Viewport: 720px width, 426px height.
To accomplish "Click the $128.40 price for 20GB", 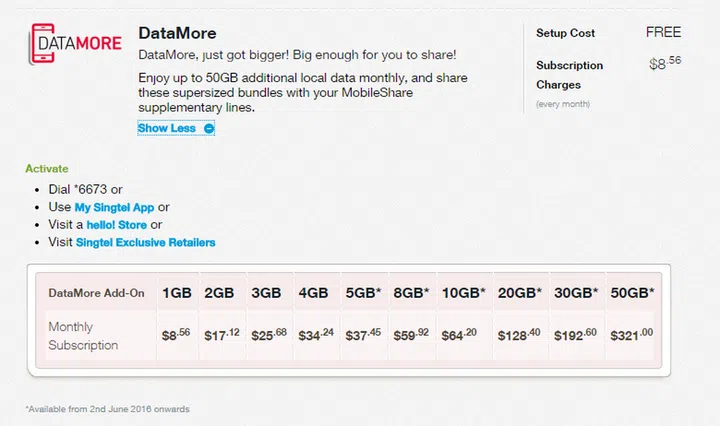I will 521,336.
